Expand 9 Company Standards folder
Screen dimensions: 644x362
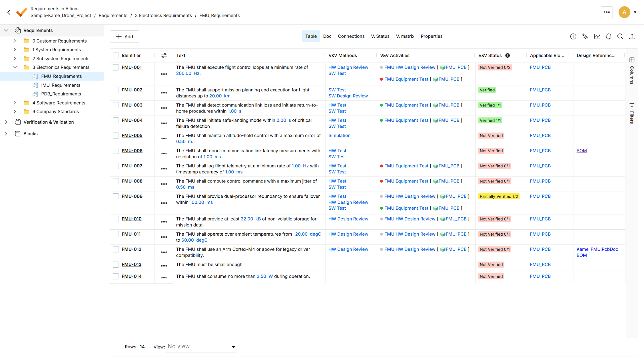point(15,112)
